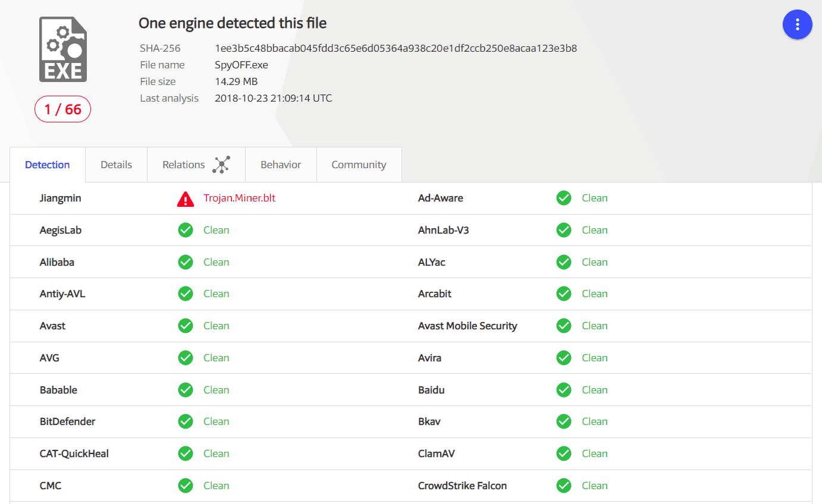Click the green check icon for AVG
The height and width of the screenshot is (504, 822).
pos(186,358)
